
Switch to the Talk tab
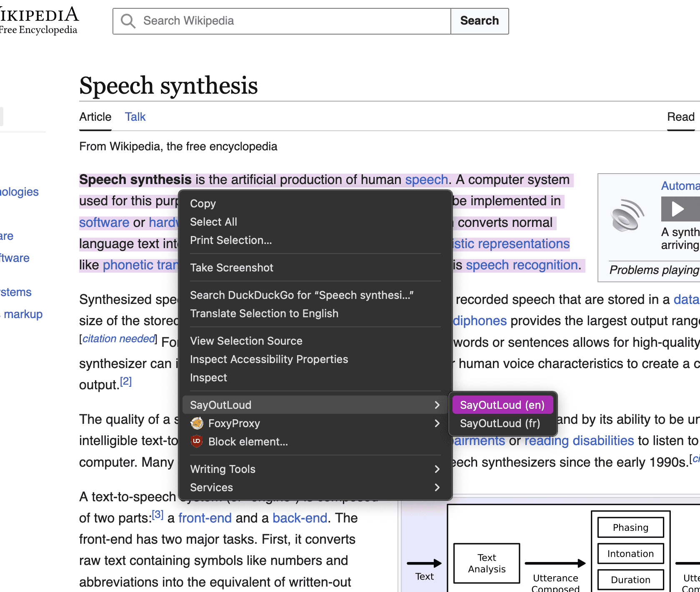135,117
